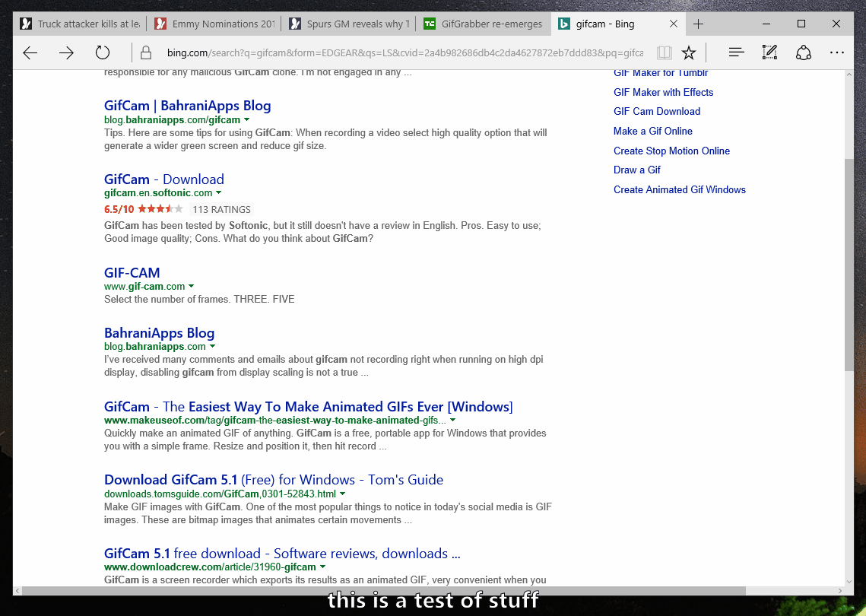
Task: Open the GIF-CAM result link
Action: tap(132, 272)
